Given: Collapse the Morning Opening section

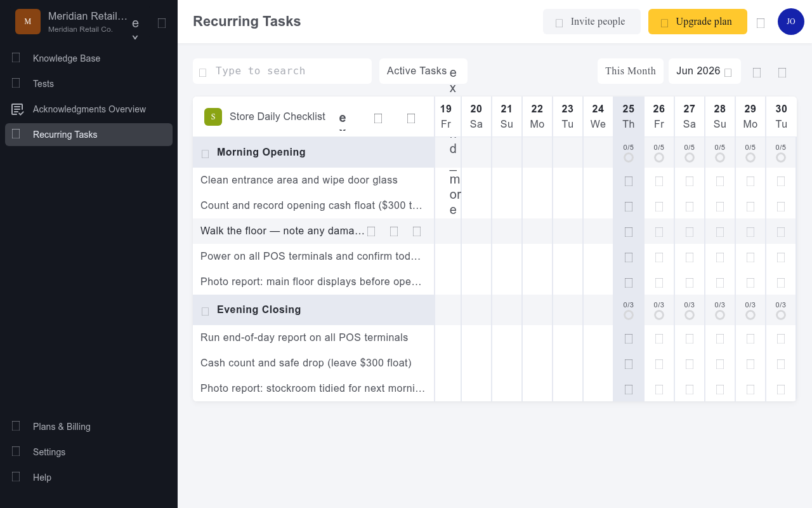Looking at the screenshot, I should 205,154.
